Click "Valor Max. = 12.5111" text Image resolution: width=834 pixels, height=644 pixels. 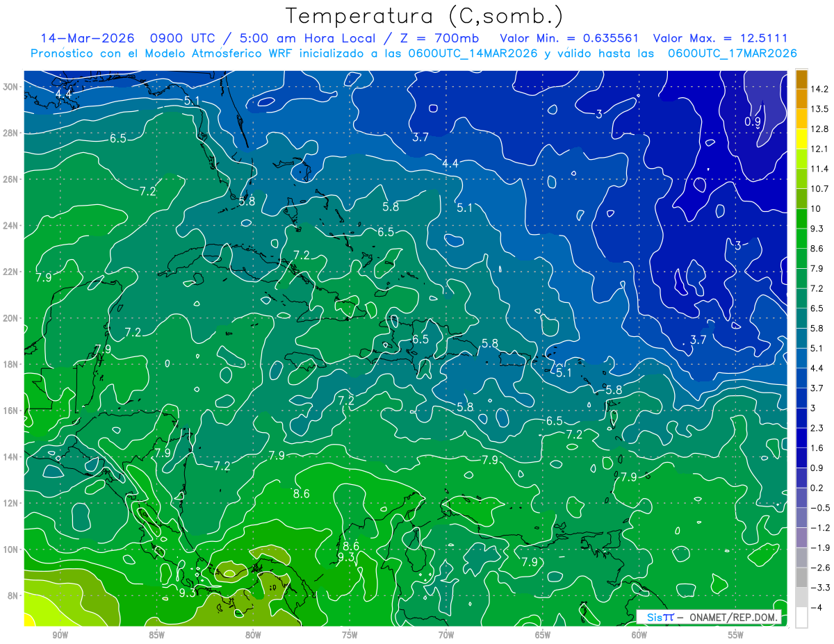tap(720, 38)
